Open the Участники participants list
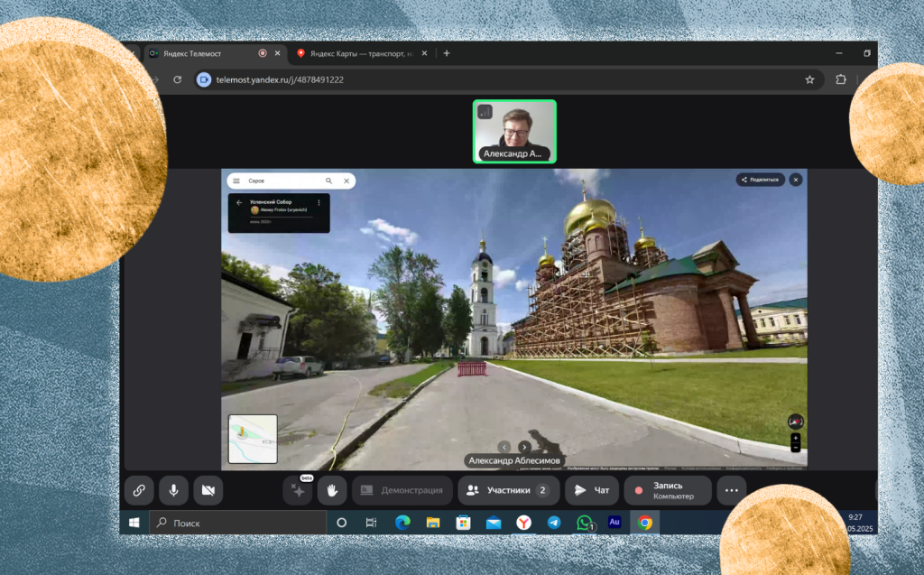The width and height of the screenshot is (924, 575). coord(509,490)
